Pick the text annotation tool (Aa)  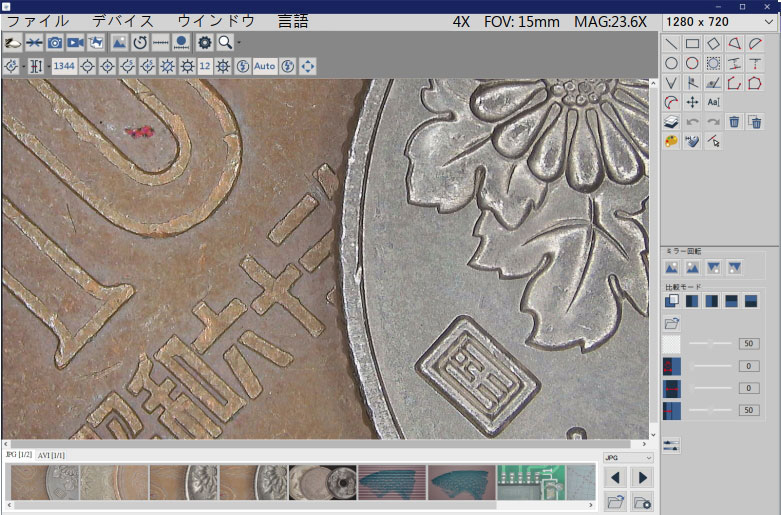tap(713, 102)
